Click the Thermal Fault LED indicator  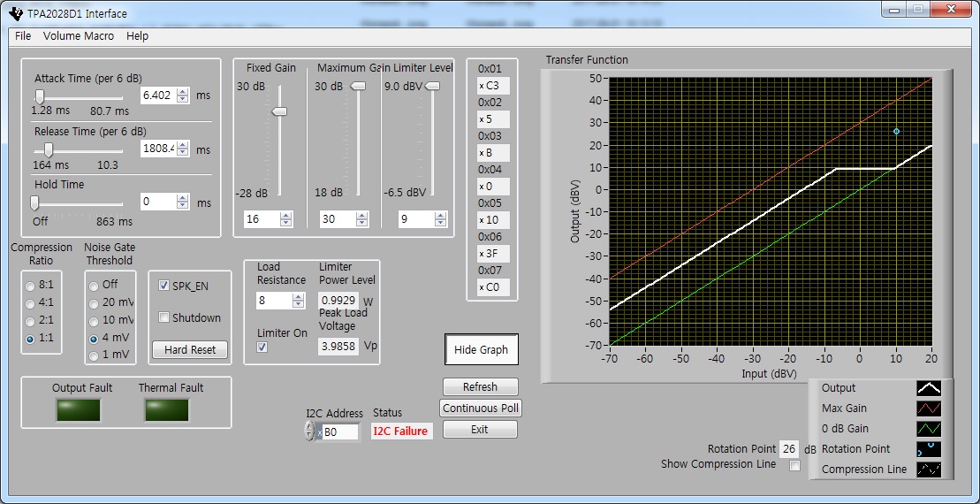click(167, 410)
